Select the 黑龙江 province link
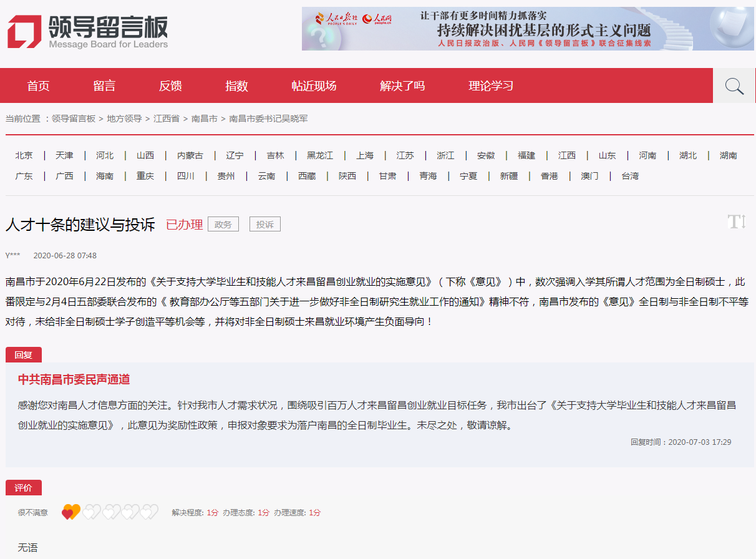 click(x=320, y=155)
